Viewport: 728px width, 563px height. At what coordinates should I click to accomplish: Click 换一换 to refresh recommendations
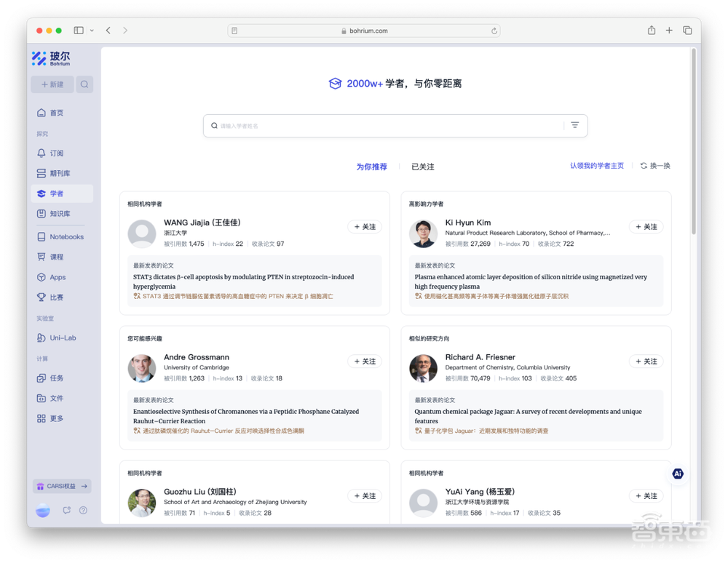(x=655, y=166)
